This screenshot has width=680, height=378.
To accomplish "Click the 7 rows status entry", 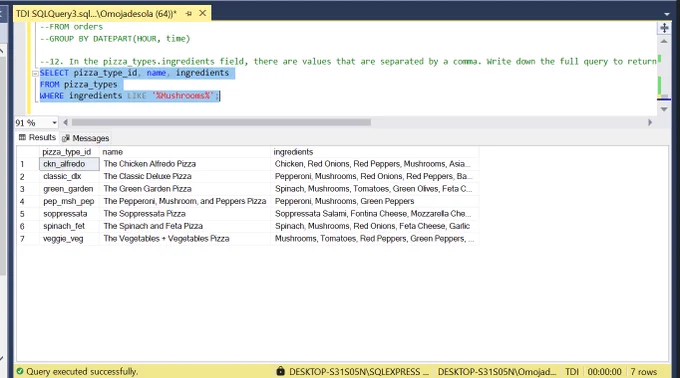I will coord(644,372).
